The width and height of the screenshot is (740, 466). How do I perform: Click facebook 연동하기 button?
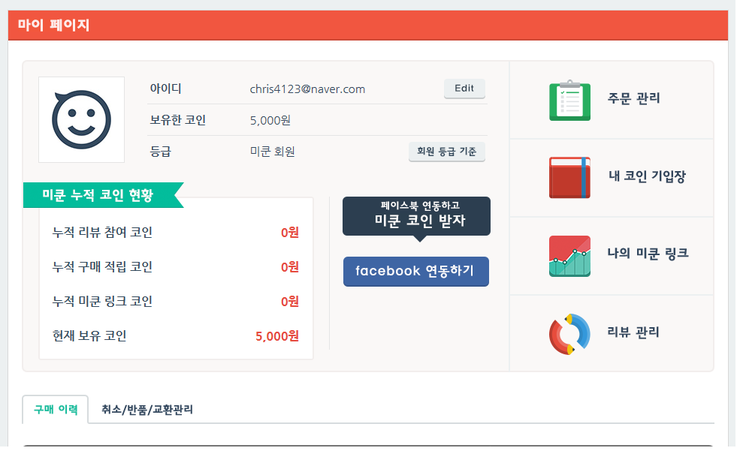pyautogui.click(x=416, y=271)
